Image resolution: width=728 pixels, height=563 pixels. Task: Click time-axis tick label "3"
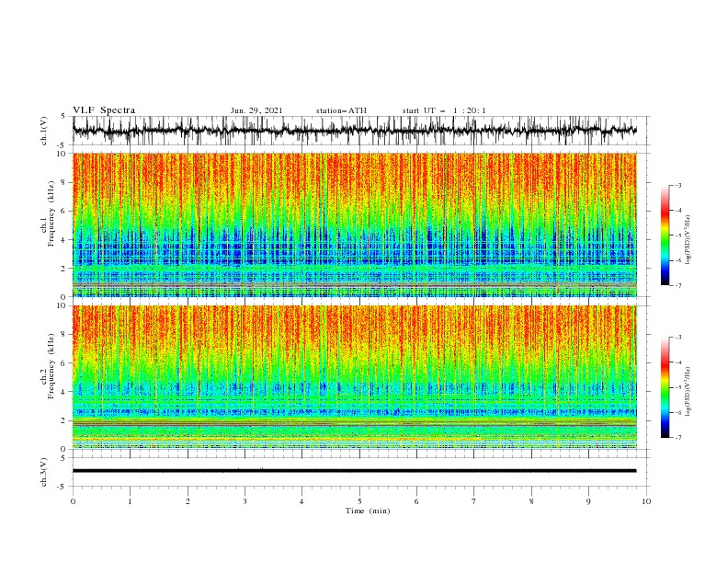click(x=245, y=501)
